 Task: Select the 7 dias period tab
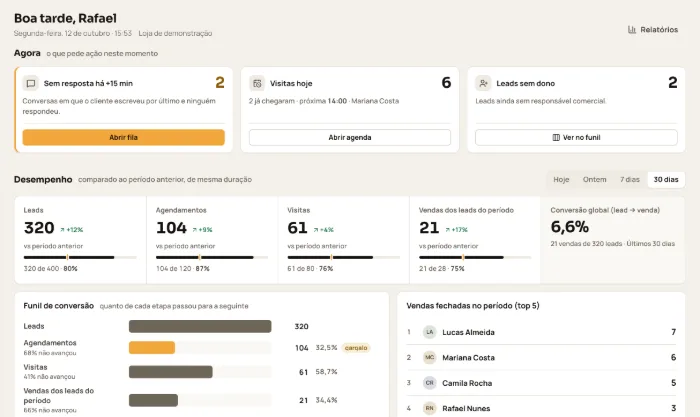(x=629, y=179)
